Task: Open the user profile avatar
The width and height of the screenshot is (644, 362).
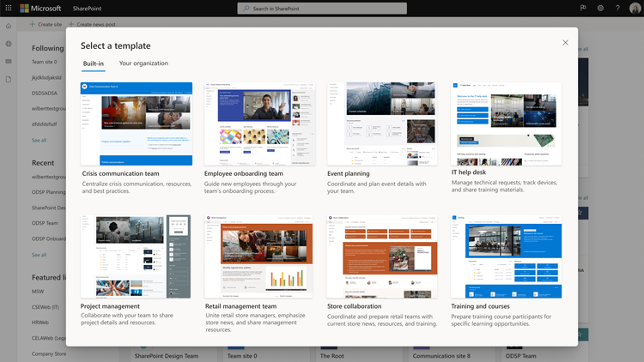Action: pyautogui.click(x=635, y=8)
